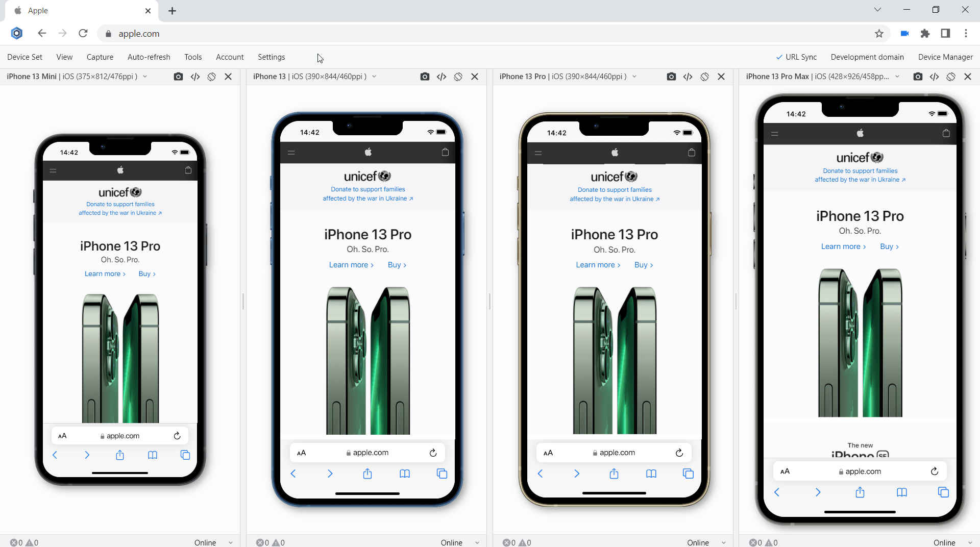Rotate the iPhone 13 Pro device
This screenshot has height=547, width=980.
pos(704,77)
